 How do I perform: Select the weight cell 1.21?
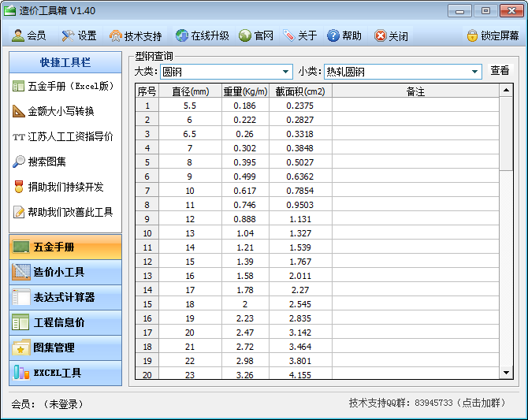pos(245,247)
